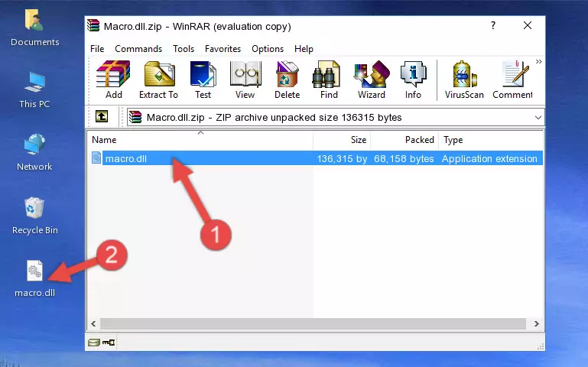Open the Find binoculars tool
The width and height of the screenshot is (588, 367).
point(329,80)
